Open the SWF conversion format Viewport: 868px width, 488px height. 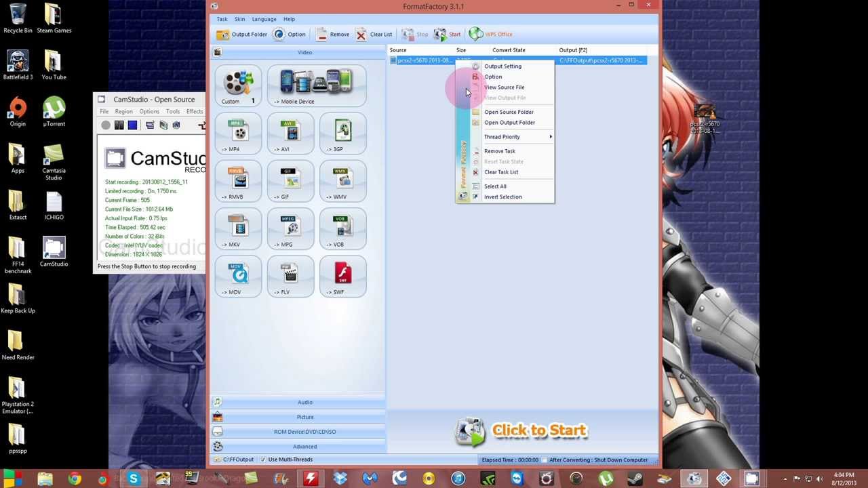click(342, 277)
